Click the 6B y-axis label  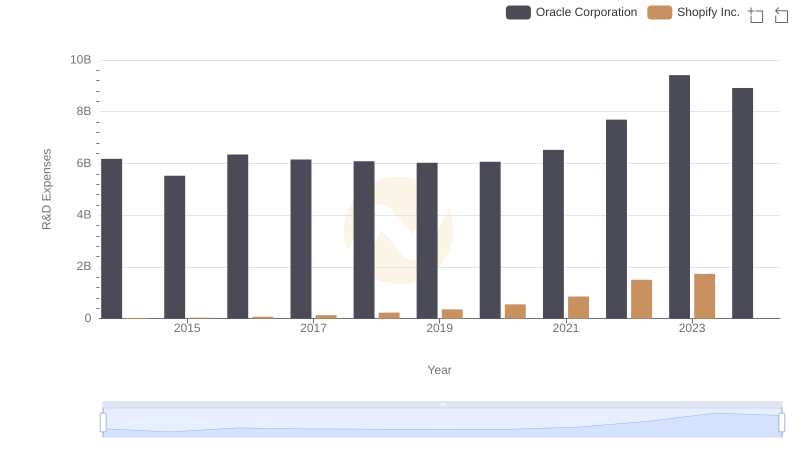pos(84,163)
